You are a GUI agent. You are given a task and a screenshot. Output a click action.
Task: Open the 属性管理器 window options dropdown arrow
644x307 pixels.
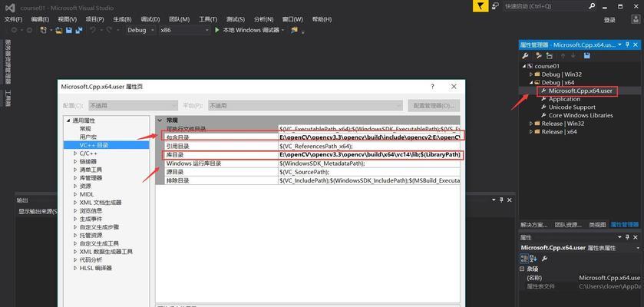click(x=620, y=45)
